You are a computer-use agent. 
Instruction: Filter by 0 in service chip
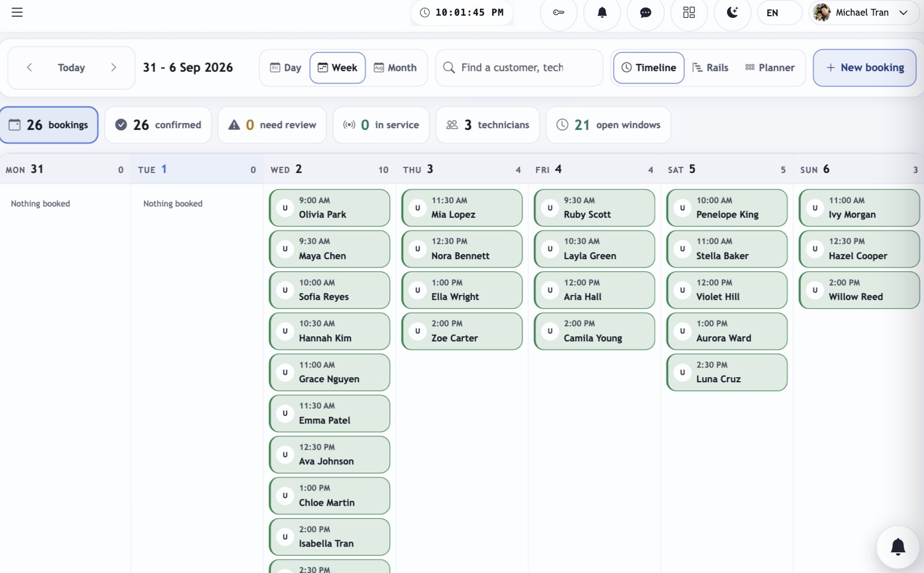(x=381, y=125)
